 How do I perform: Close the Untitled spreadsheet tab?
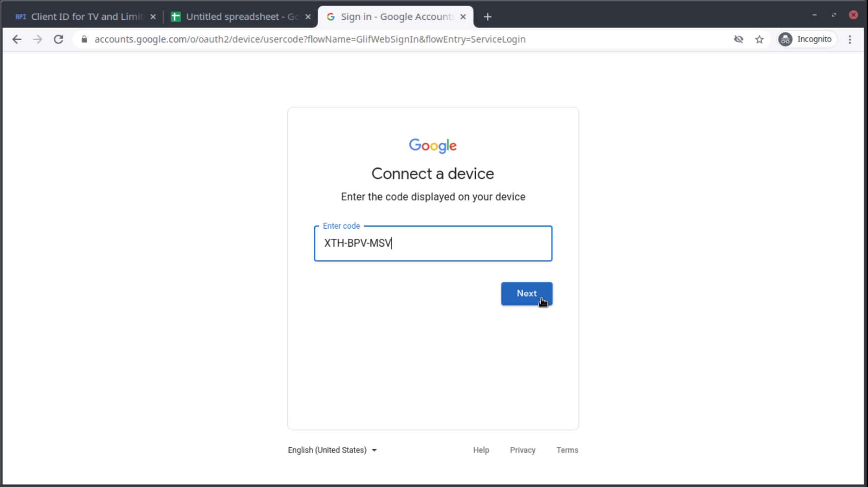click(x=308, y=17)
